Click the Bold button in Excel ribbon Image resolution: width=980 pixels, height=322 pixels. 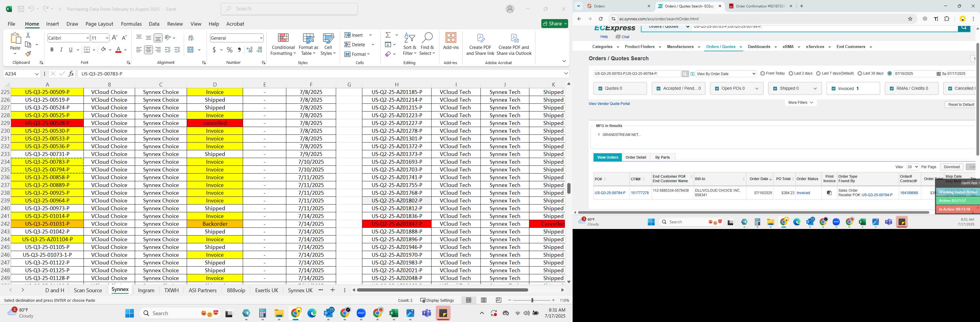(x=52, y=50)
